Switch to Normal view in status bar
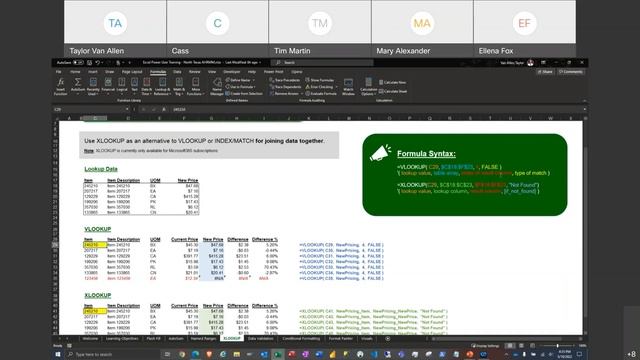Viewport: 640px width, 360px height. pyautogui.click(x=509, y=346)
